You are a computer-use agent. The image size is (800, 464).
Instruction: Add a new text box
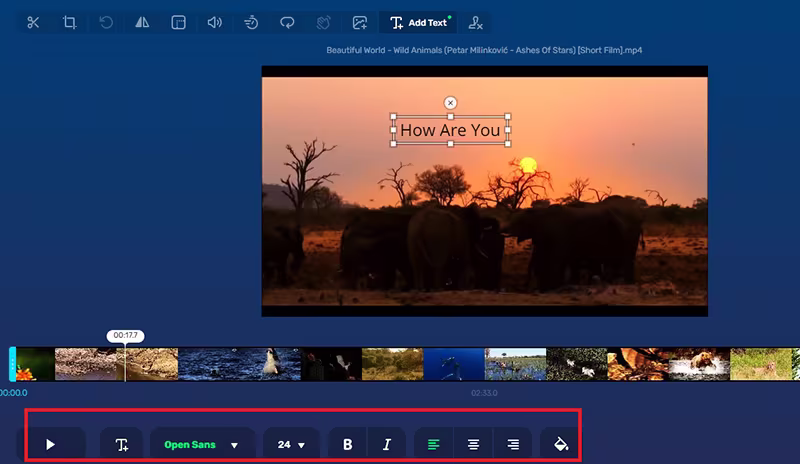121,445
